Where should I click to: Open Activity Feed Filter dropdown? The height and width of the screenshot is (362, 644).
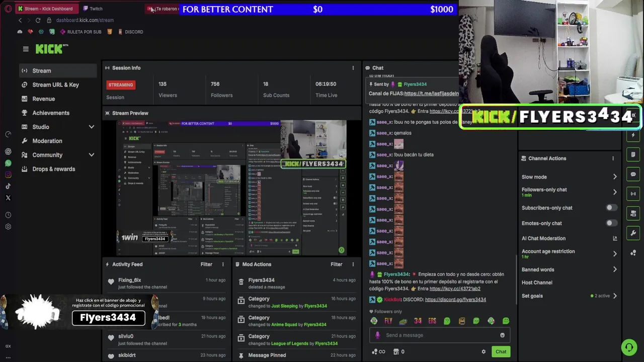pos(206,264)
